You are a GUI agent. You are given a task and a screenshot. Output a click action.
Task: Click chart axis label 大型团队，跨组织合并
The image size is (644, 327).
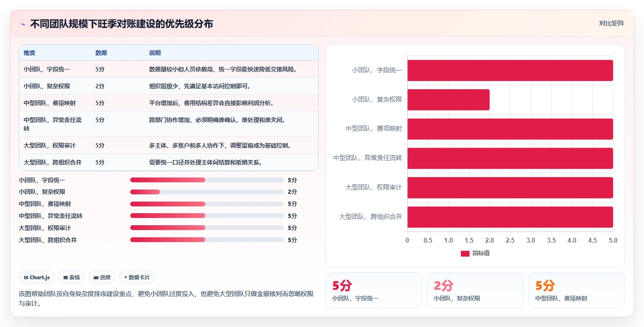coord(371,217)
